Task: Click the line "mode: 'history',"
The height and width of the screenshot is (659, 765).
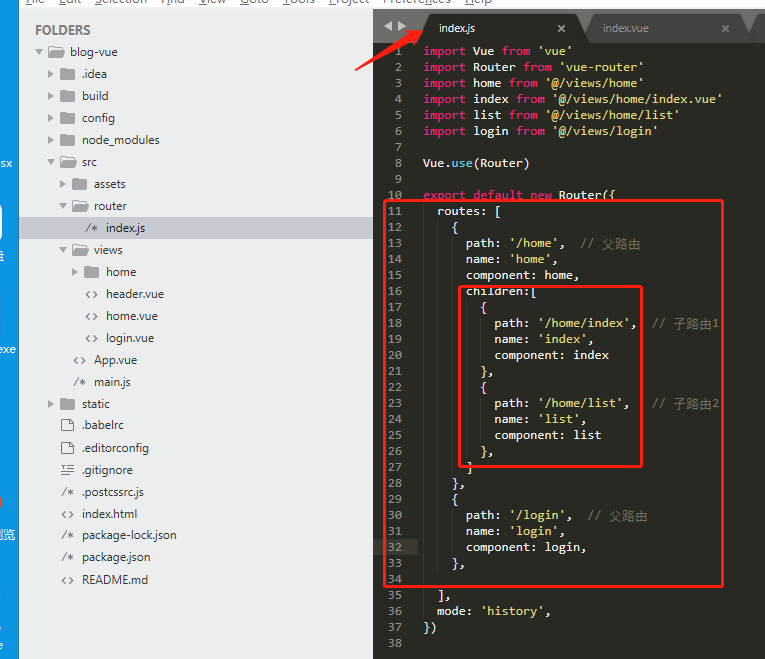Action: pyautogui.click(x=493, y=611)
